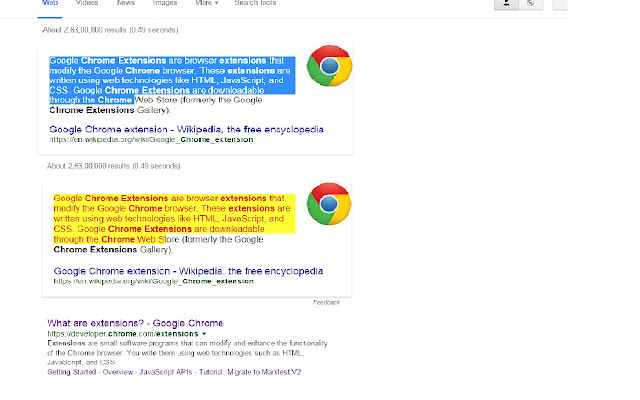Viewport: 640px width, 400px height.
Task: Click the Feedback link below the answer card
Action: (x=326, y=302)
